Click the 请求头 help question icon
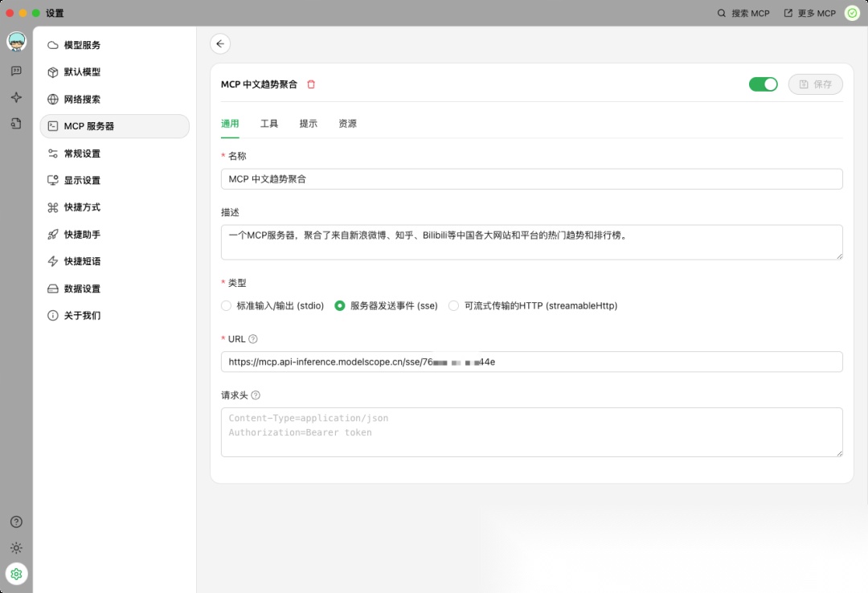Image resolution: width=868 pixels, height=593 pixels. click(256, 395)
